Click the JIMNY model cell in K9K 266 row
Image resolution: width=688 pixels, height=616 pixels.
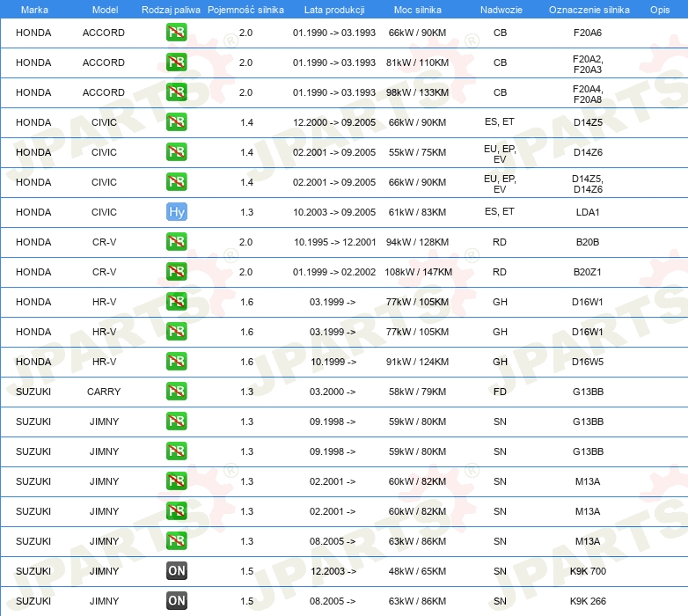tap(104, 601)
